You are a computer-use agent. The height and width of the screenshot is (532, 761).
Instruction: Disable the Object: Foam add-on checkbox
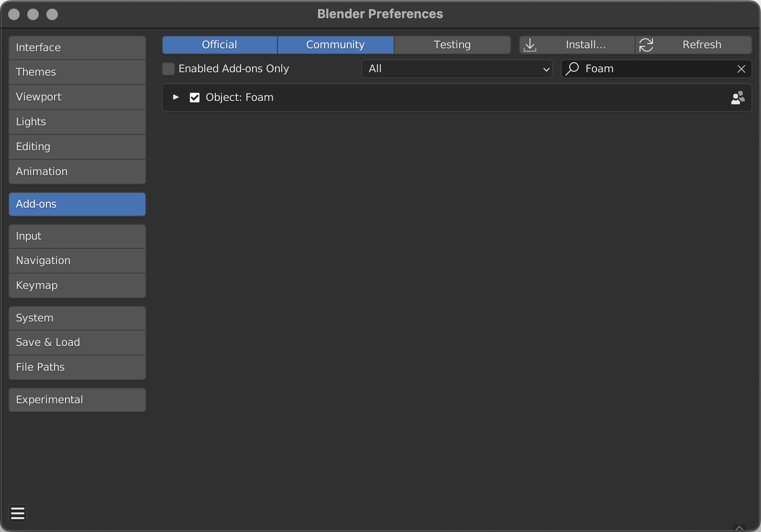coord(195,98)
